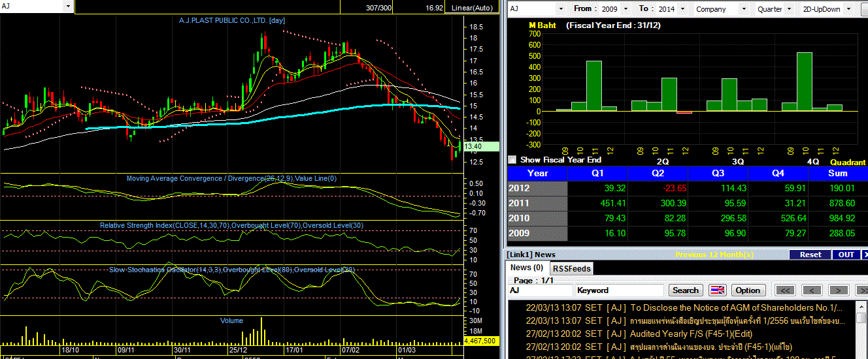Click the A.J.PLAST PUBLIC CO.,LTD. [day] chart title
Screen dimensions: 868x359
[231, 20]
